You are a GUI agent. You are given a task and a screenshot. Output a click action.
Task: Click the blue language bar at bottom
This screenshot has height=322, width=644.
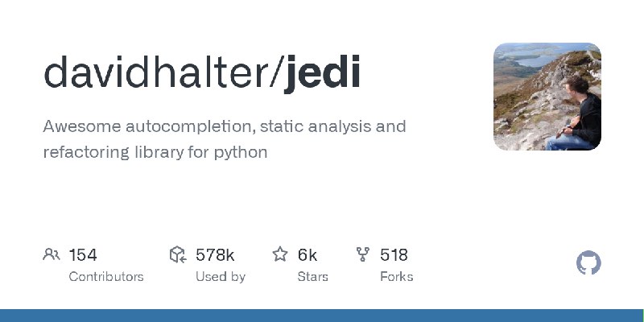click(322, 316)
